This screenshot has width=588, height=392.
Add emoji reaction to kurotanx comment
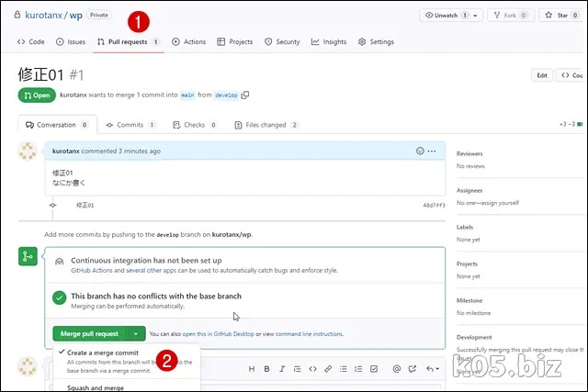click(420, 151)
